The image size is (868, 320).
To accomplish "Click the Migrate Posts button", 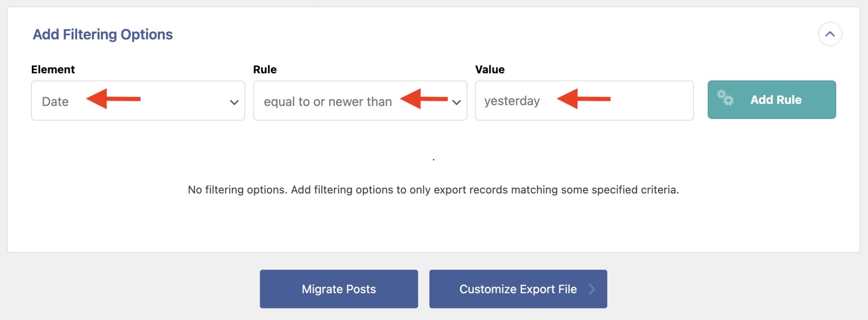I will click(x=338, y=289).
